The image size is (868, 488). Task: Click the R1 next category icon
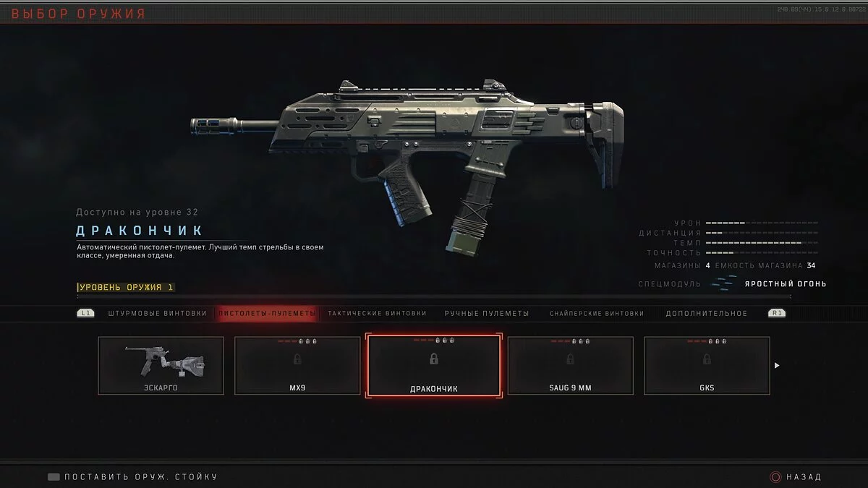(x=777, y=314)
